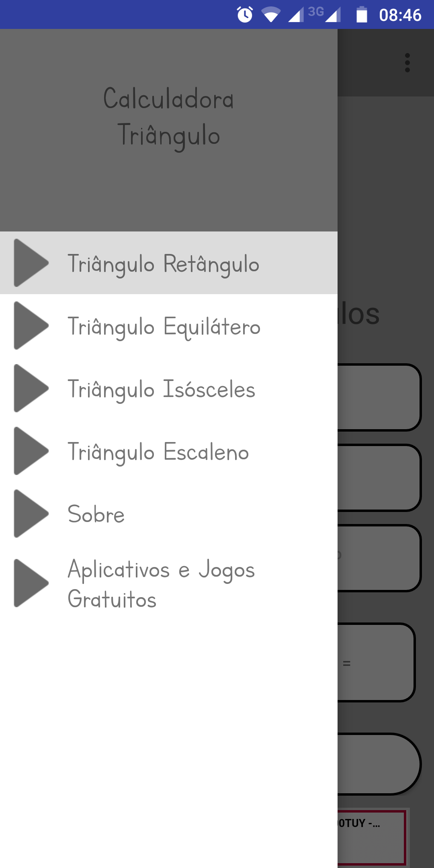The width and height of the screenshot is (434, 868).
Task: Tap the status bar clock showing 08:46
Action: [400, 15]
